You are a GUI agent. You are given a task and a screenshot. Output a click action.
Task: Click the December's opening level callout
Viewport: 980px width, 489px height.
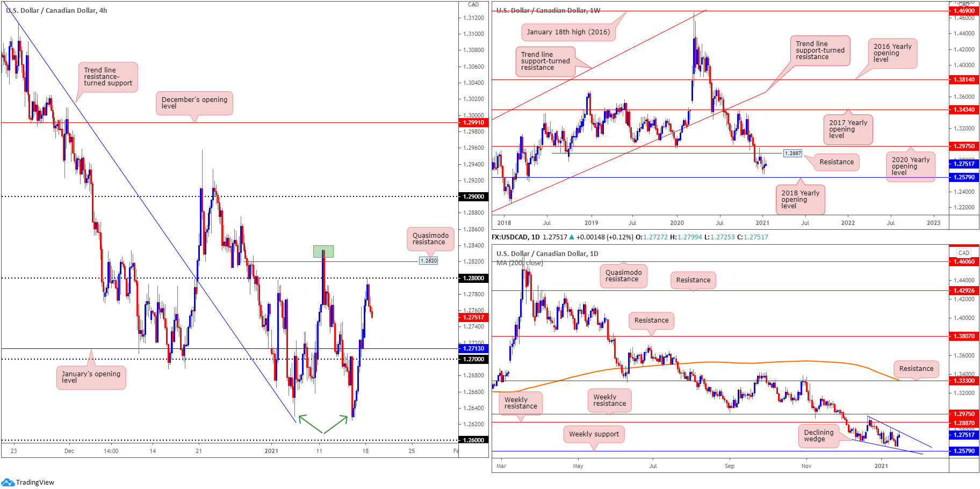[x=194, y=103]
